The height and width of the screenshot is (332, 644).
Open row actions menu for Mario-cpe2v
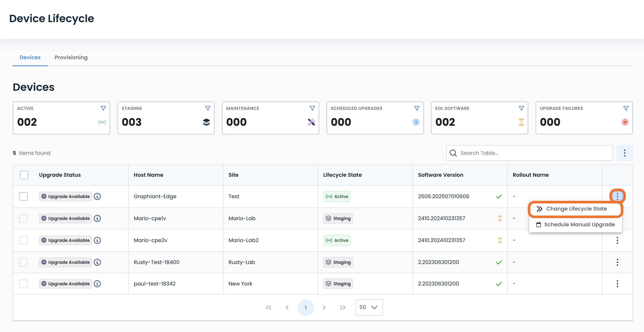(x=617, y=240)
